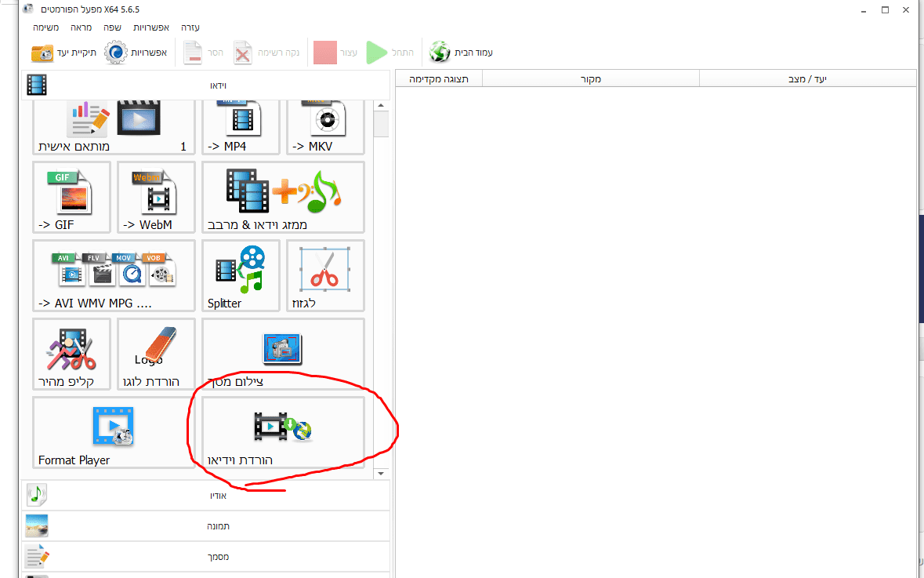Click the video list scroll-down arrow
This screenshot has width=924, height=578.
click(381, 473)
